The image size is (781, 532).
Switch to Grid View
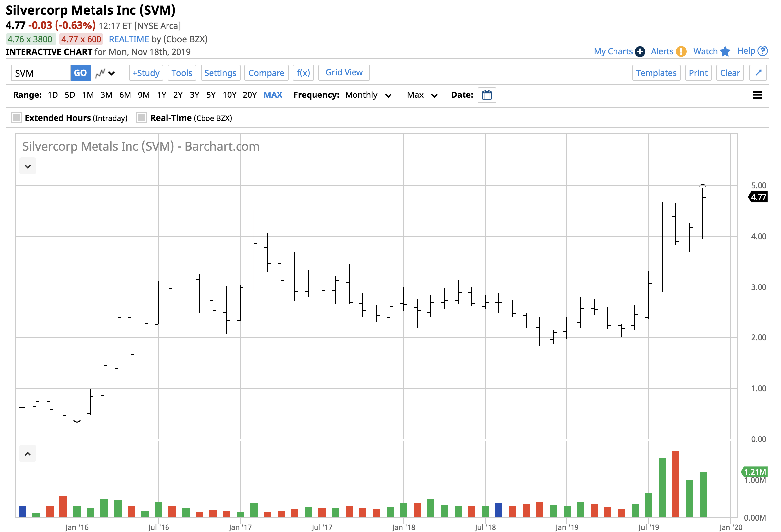pyautogui.click(x=344, y=73)
